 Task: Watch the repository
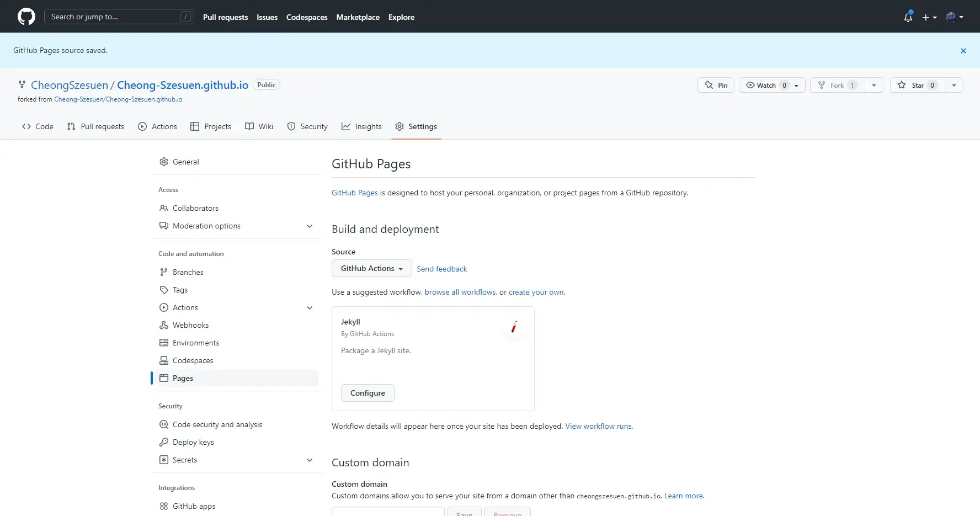[766, 85]
